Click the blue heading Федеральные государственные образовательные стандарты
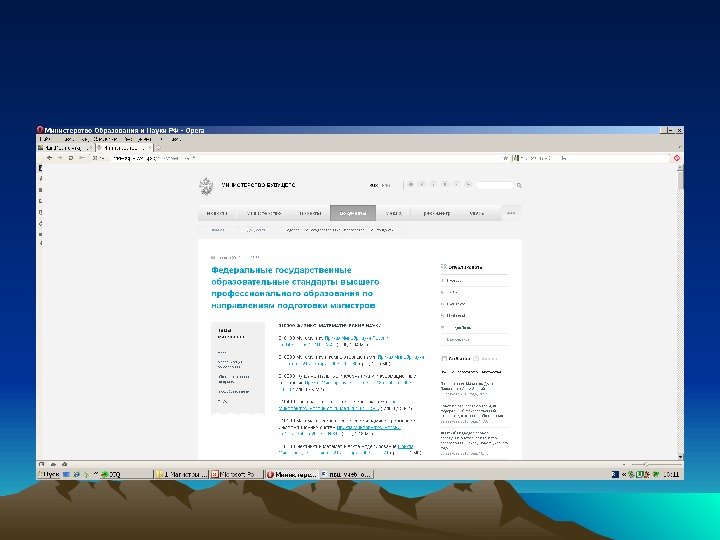Image resolution: width=720 pixels, height=540 pixels. [x=295, y=287]
